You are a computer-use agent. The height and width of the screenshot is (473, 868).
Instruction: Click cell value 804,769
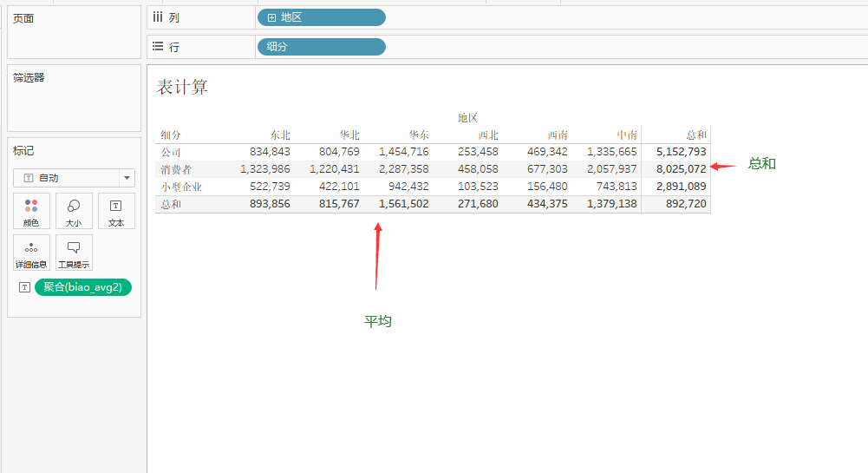[339, 152]
